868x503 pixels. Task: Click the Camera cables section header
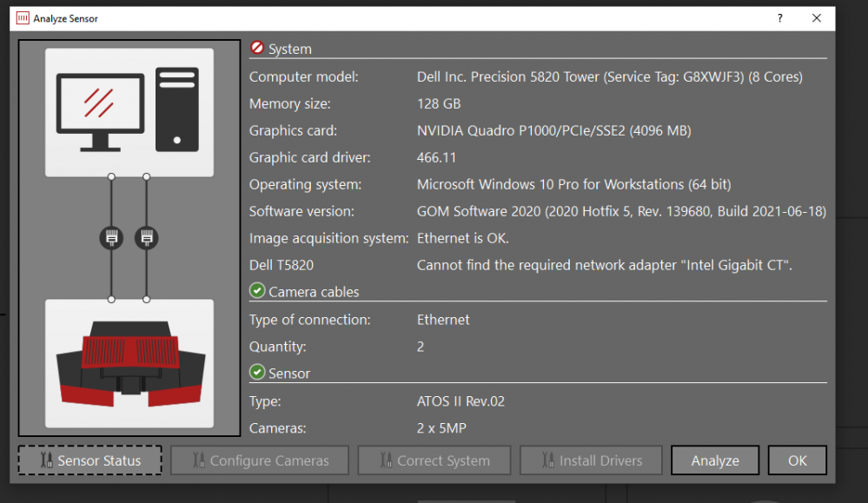tap(314, 293)
